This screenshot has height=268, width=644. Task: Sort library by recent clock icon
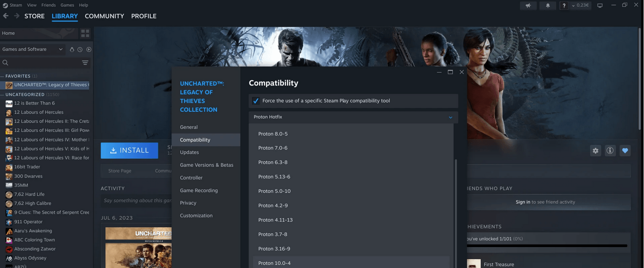(x=80, y=49)
